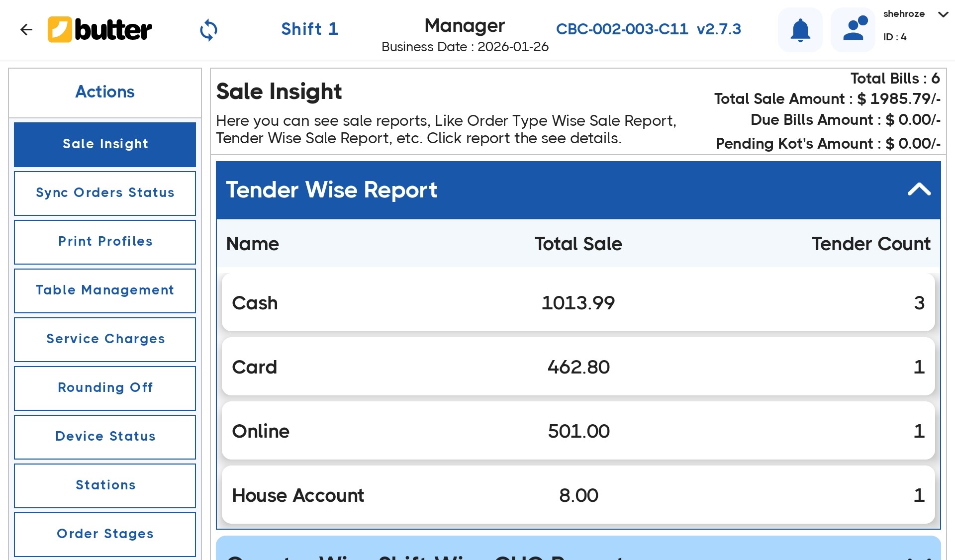The image size is (955, 560).
Task: Open Table Management
Action: (105, 290)
